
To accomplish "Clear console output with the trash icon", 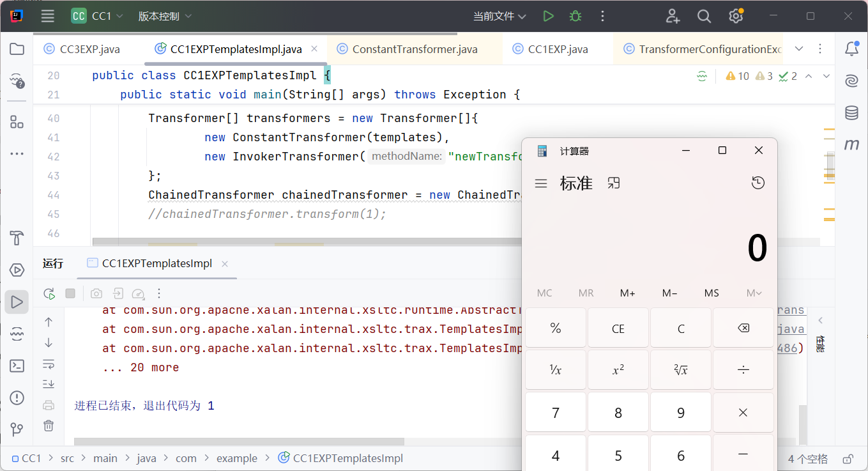I will point(49,426).
